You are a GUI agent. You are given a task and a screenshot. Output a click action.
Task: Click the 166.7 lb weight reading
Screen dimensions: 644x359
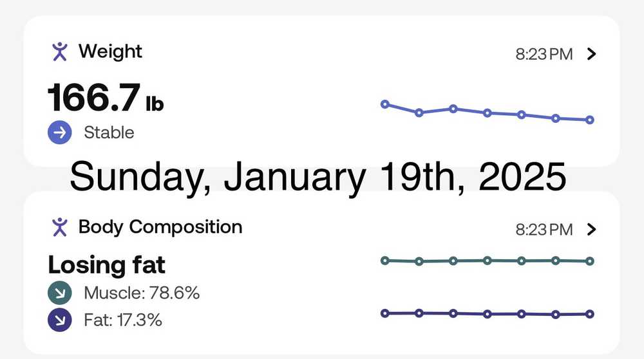pyautogui.click(x=106, y=98)
